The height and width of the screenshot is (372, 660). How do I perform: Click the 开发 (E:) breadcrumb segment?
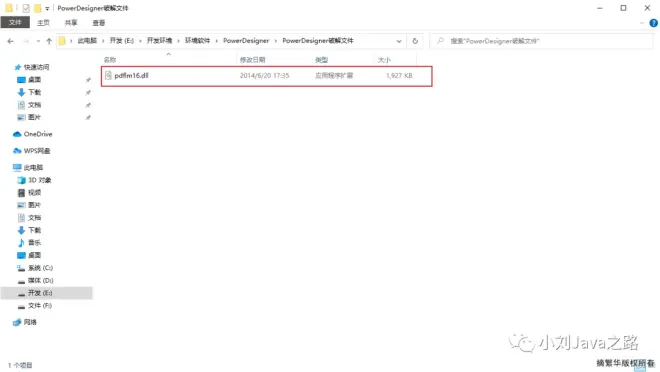coord(122,40)
